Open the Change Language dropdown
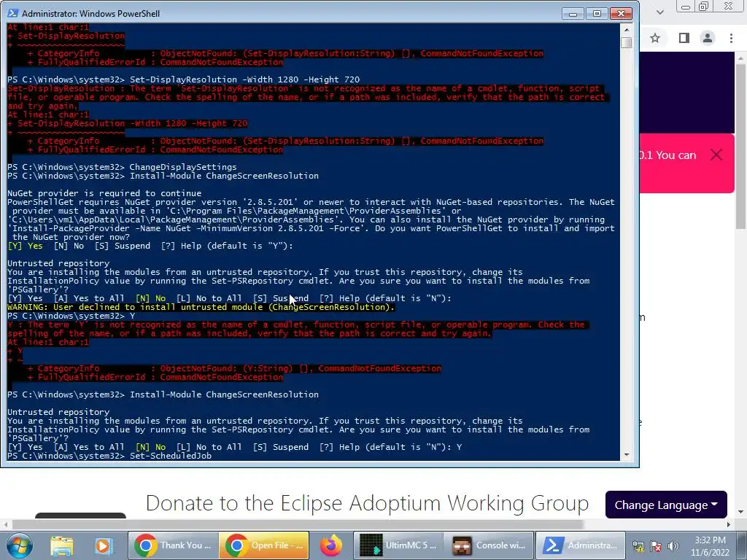The width and height of the screenshot is (747, 560). [666, 505]
